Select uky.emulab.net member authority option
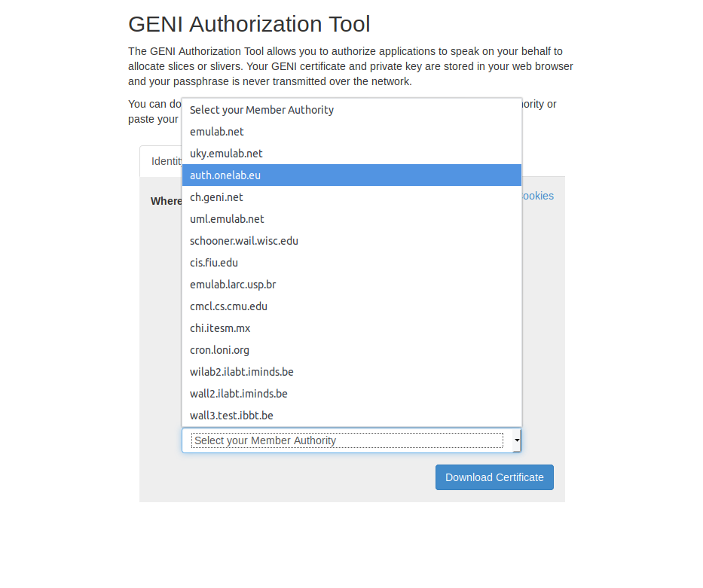 click(226, 154)
